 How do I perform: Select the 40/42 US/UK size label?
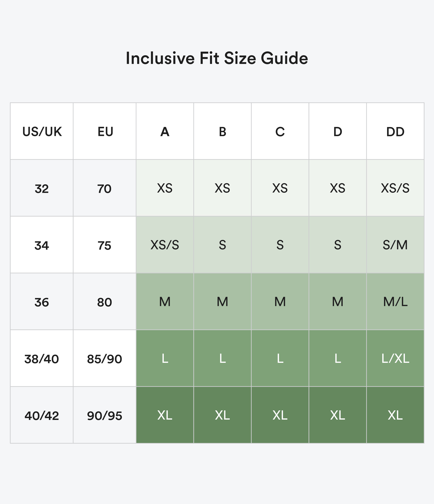click(x=42, y=415)
